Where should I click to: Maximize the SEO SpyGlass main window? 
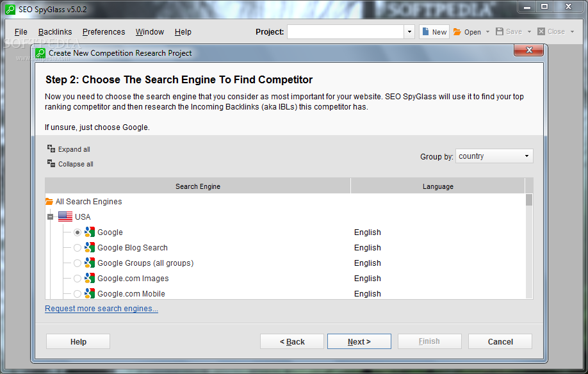click(x=544, y=6)
